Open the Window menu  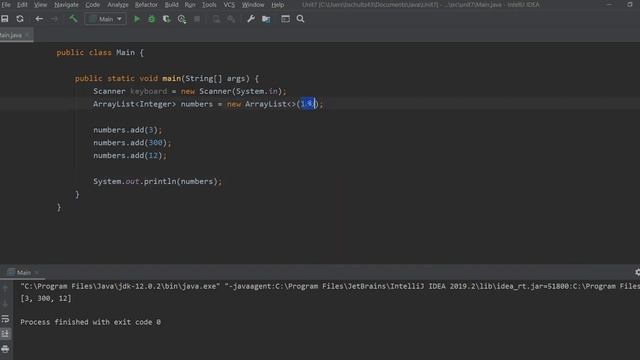coord(253,4)
